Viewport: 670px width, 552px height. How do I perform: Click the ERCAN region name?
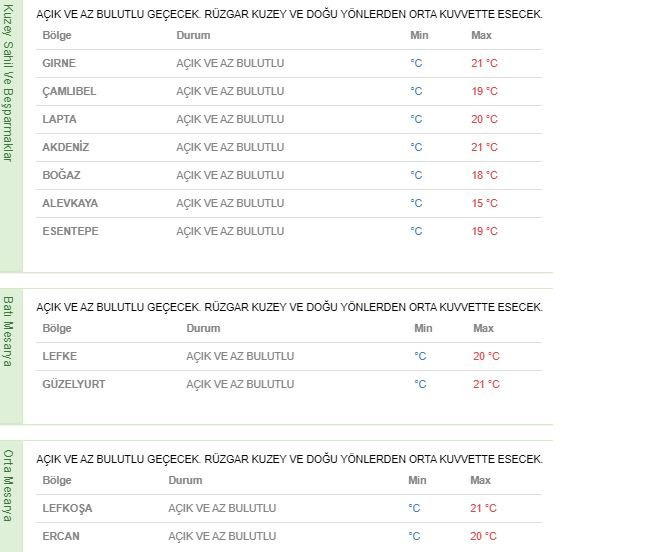tap(61, 536)
